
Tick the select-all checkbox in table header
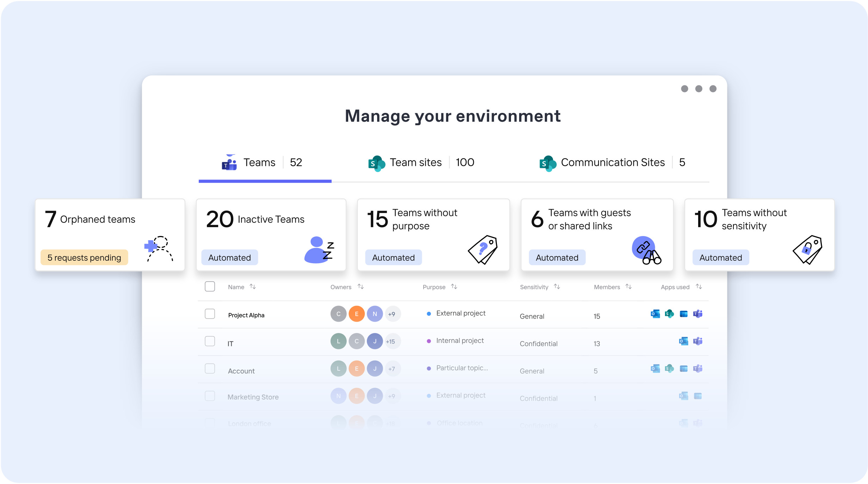click(x=210, y=286)
